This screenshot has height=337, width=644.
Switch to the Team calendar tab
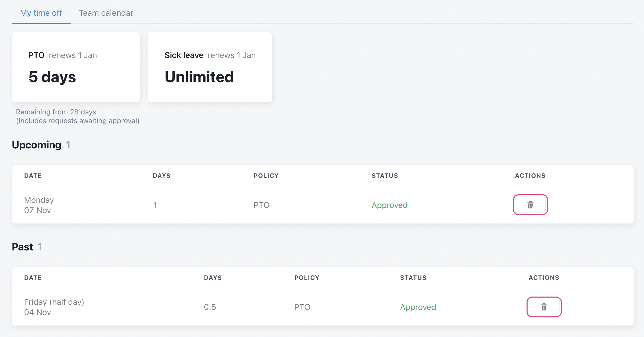coord(106,13)
